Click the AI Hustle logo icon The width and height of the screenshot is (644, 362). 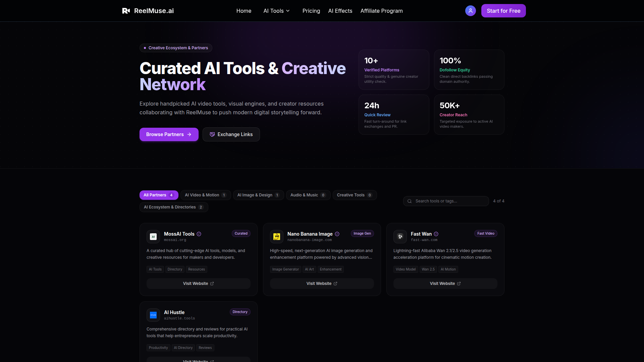(x=153, y=315)
